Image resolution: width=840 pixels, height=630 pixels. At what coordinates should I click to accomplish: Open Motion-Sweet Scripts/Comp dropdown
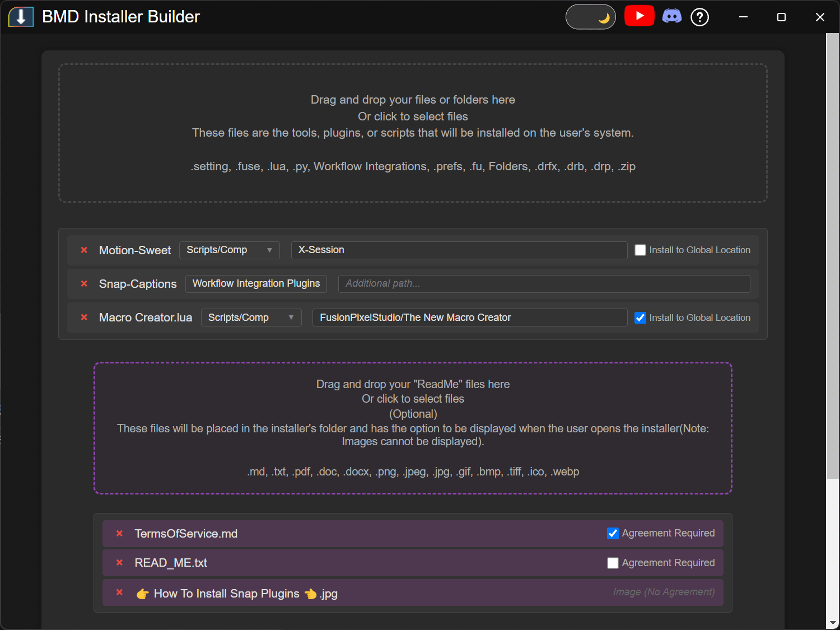pyautogui.click(x=229, y=250)
